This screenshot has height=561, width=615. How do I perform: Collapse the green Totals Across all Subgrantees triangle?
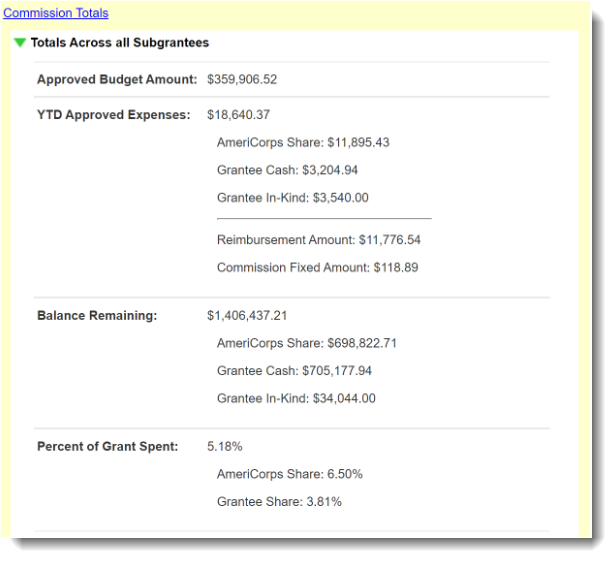tap(20, 44)
